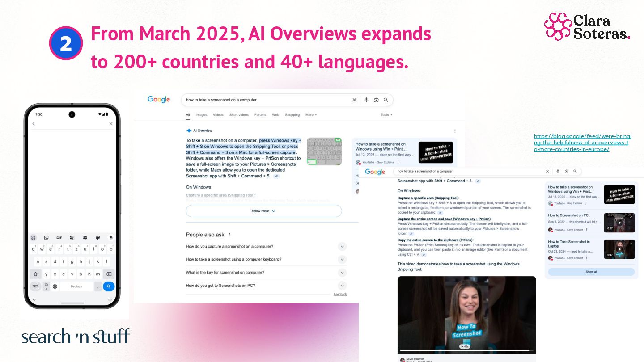Image resolution: width=644 pixels, height=362 pixels.
Task: Click voice search microphone in right Google window
Action: pyautogui.click(x=558, y=171)
